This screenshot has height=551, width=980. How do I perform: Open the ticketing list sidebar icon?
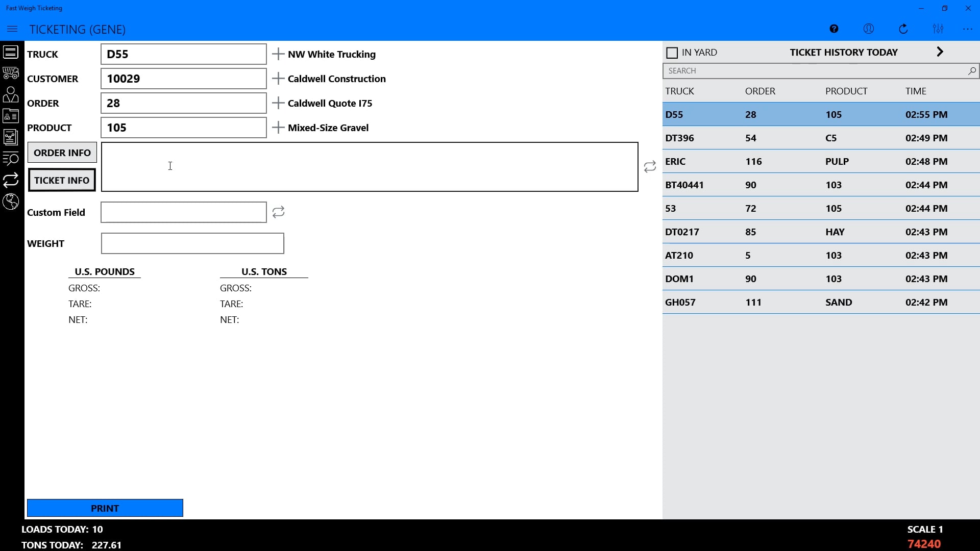(x=11, y=52)
